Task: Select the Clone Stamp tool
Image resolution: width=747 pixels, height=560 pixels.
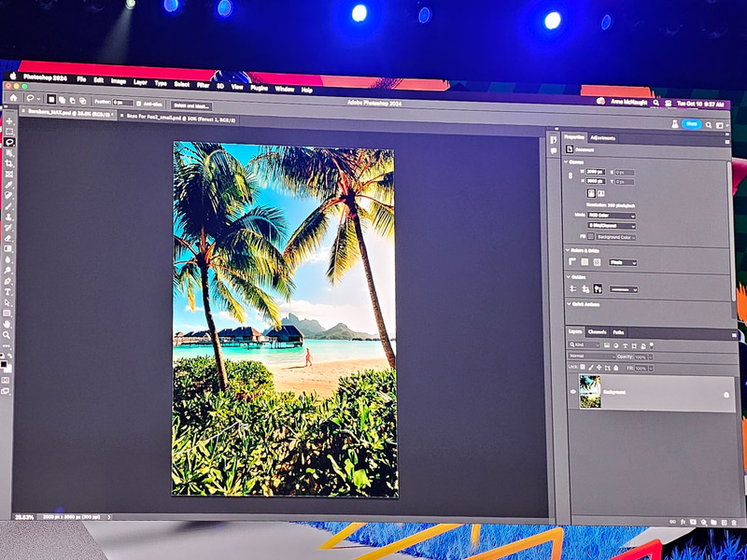Action: pos(9,217)
